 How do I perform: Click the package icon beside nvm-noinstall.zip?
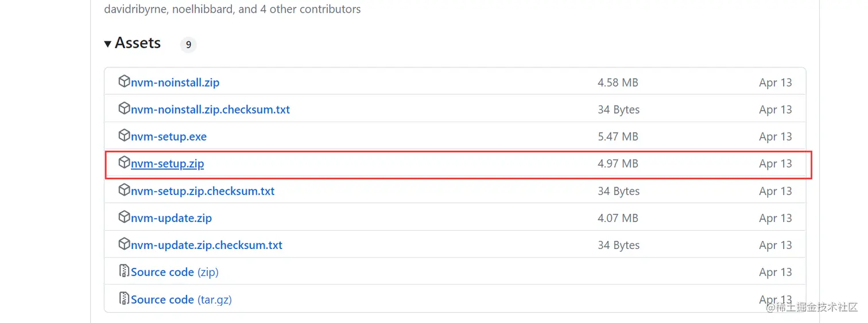pyautogui.click(x=124, y=81)
